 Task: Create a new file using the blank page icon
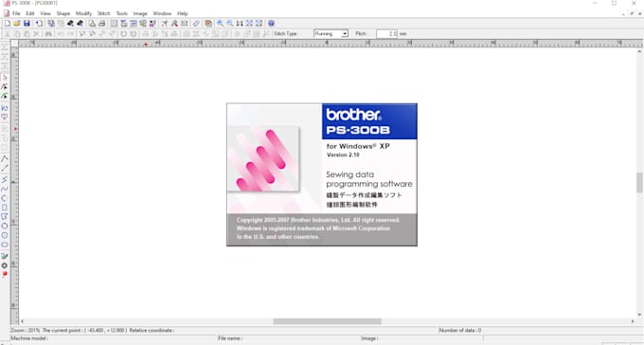coord(7,24)
